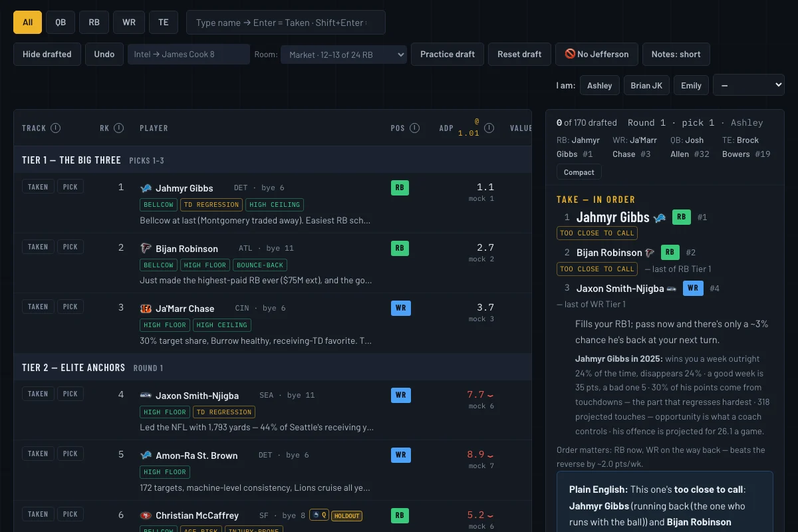Viewport: 798px width, 532px height.
Task: Click the WR badge in Amon-Ra St. Brown row
Action: pyautogui.click(x=401, y=456)
